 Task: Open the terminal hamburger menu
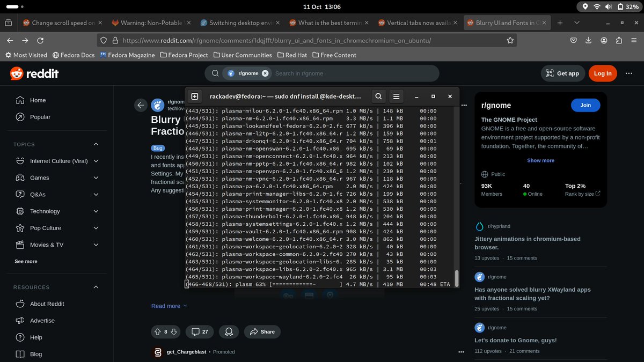click(x=396, y=97)
